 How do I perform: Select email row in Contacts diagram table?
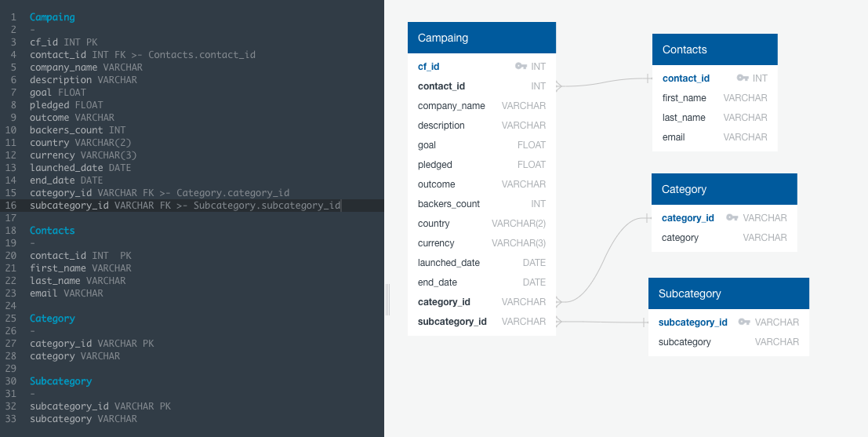[714, 137]
